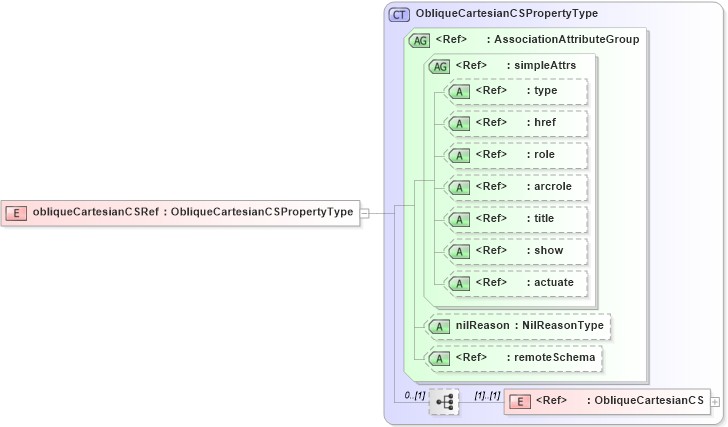Screen dimensions: 728x427
Task: Select the sequence compositor icon
Action: 444,402
